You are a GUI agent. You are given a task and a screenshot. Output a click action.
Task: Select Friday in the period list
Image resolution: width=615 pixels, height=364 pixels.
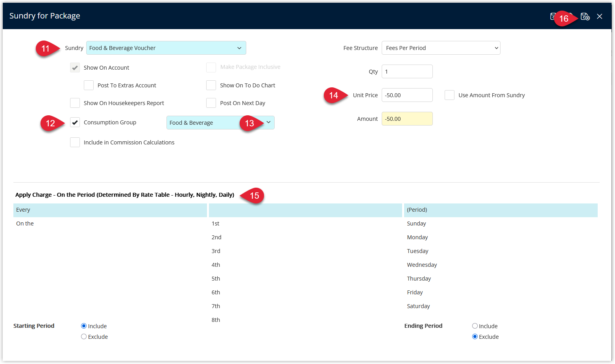pos(501,292)
